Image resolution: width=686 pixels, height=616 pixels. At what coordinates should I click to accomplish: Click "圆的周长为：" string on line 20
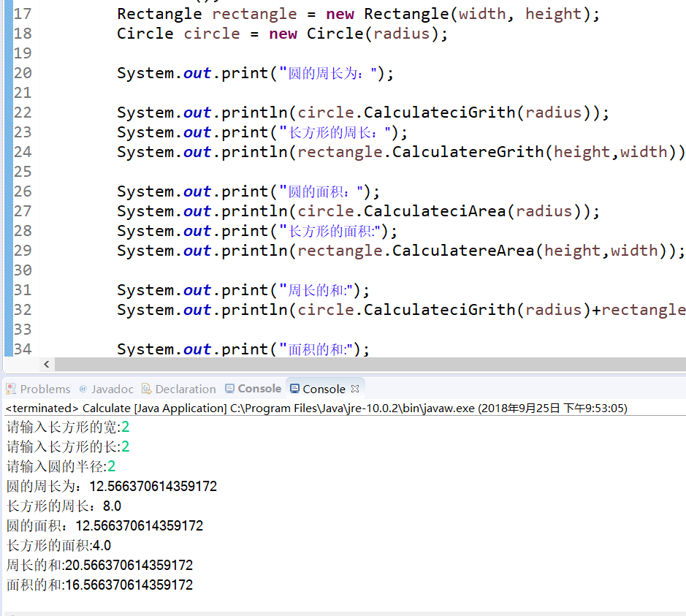click(328, 73)
